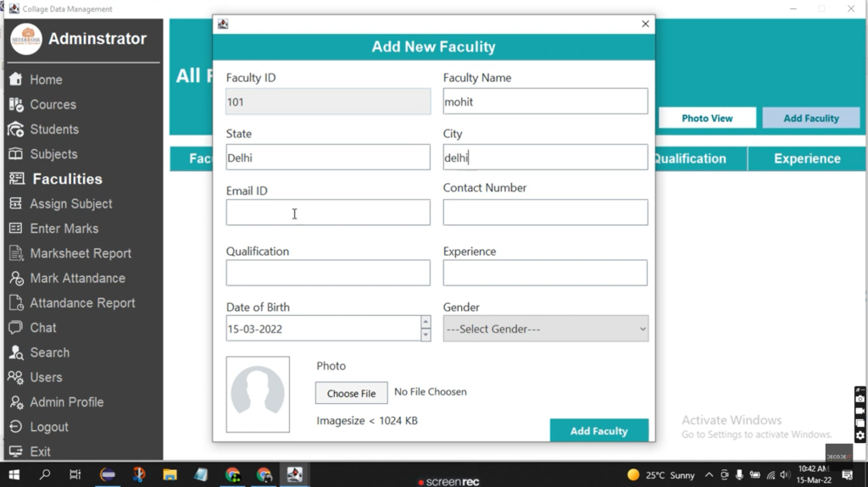Click the Eclipse icon on taskbar
Screen dimensions: 868x487
[108, 474]
